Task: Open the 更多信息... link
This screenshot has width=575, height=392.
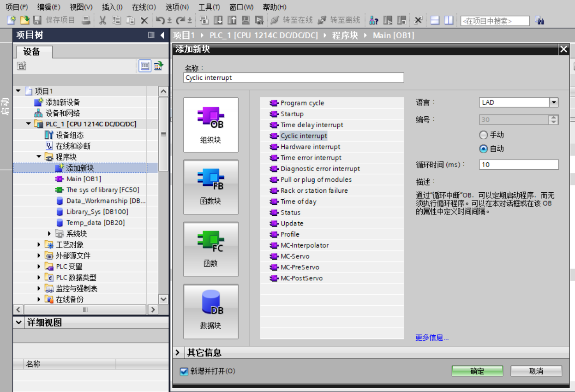Action: 432,338
